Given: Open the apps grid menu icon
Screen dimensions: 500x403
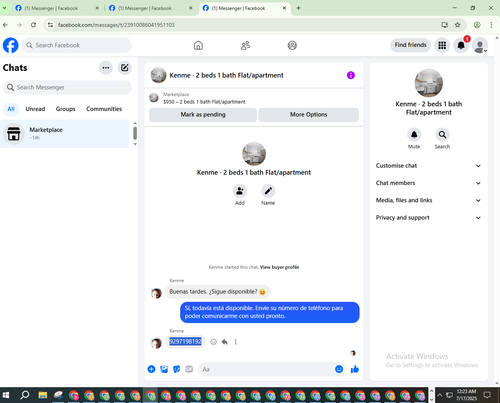Looking at the screenshot, I should click(x=442, y=45).
